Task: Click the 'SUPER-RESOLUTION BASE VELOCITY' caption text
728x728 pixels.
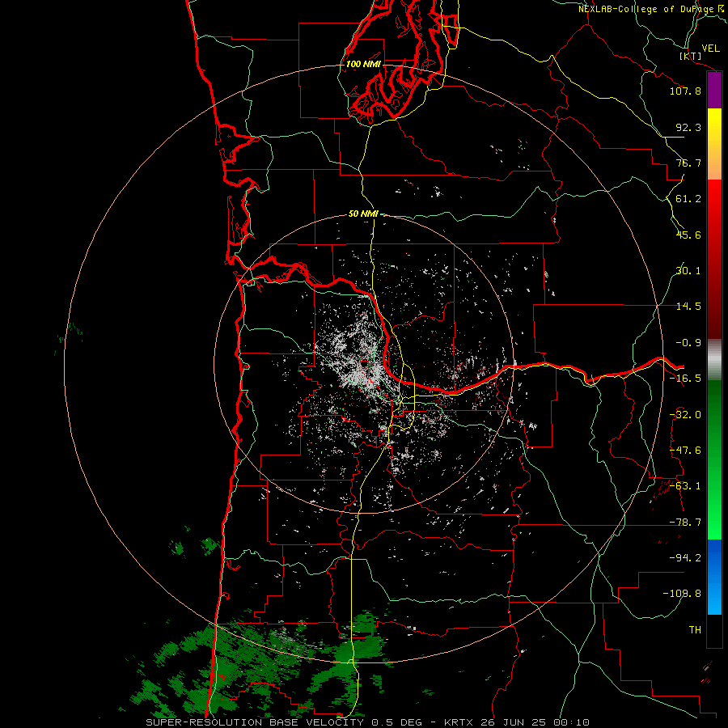Action: pyautogui.click(x=255, y=722)
